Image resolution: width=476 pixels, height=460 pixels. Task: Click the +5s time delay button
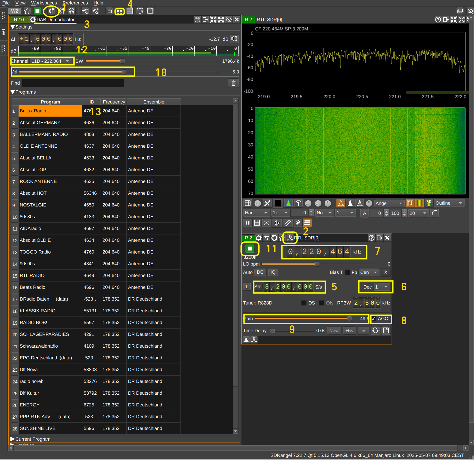click(349, 331)
